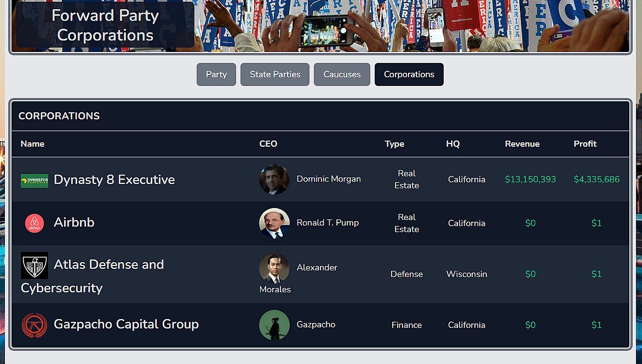Visit Gazpacho Capital Group name link
This screenshot has height=364, width=642.
click(126, 324)
